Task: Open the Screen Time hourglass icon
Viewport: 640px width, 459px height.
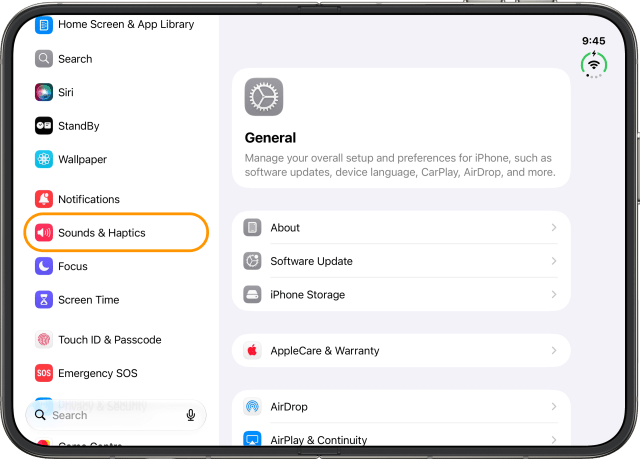Action: point(44,299)
